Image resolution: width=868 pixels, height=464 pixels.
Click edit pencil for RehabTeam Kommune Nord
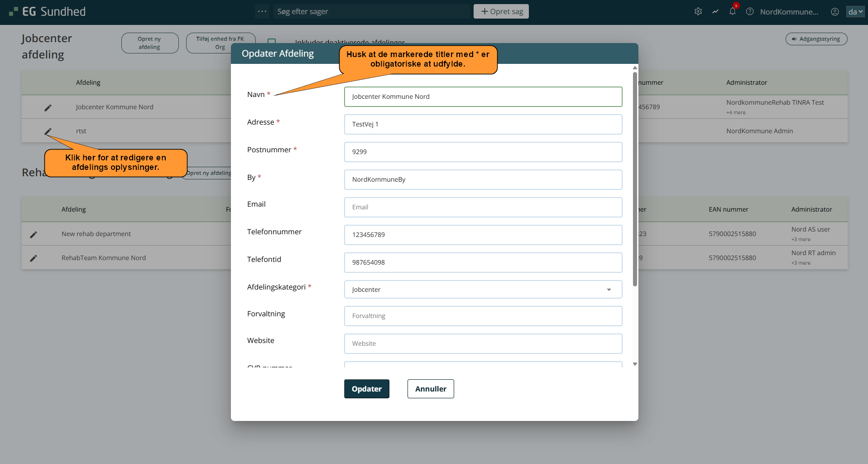coord(34,258)
